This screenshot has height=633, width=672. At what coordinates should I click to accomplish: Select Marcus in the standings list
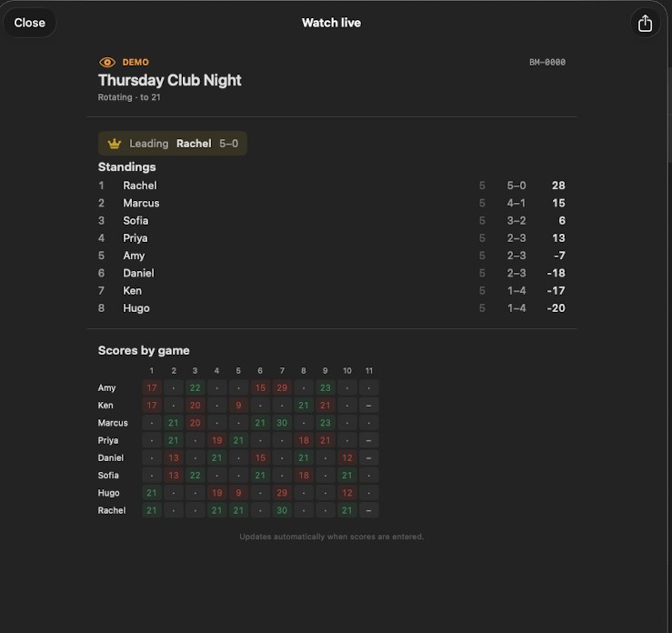331,203
